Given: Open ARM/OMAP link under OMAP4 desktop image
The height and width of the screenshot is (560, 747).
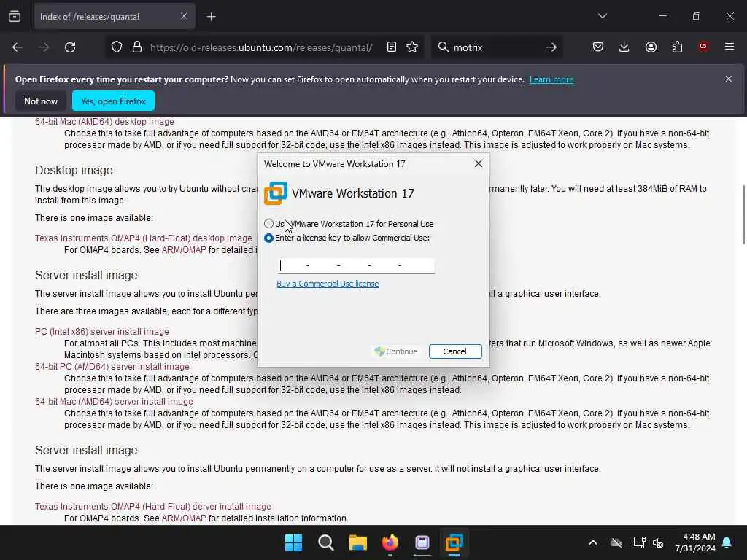Looking at the screenshot, I should 184,250.
